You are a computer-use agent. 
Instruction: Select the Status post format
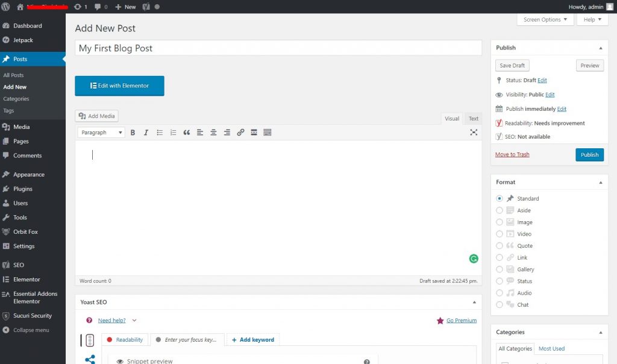point(500,281)
